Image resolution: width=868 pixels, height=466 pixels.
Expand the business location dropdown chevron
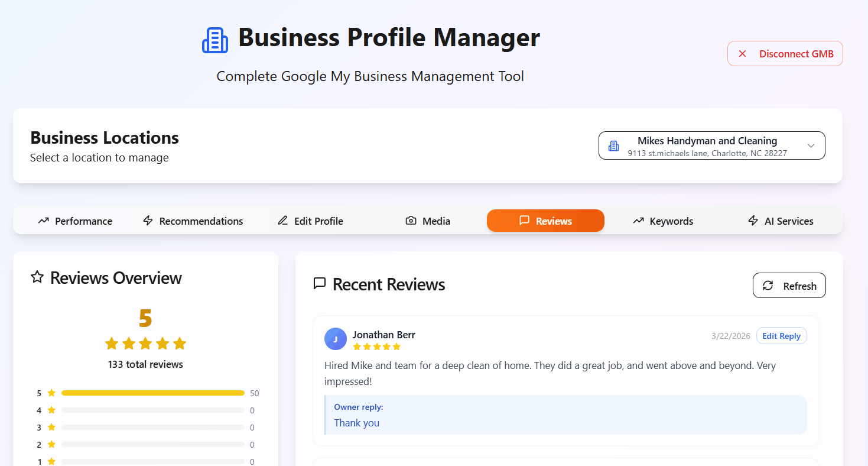coord(810,145)
